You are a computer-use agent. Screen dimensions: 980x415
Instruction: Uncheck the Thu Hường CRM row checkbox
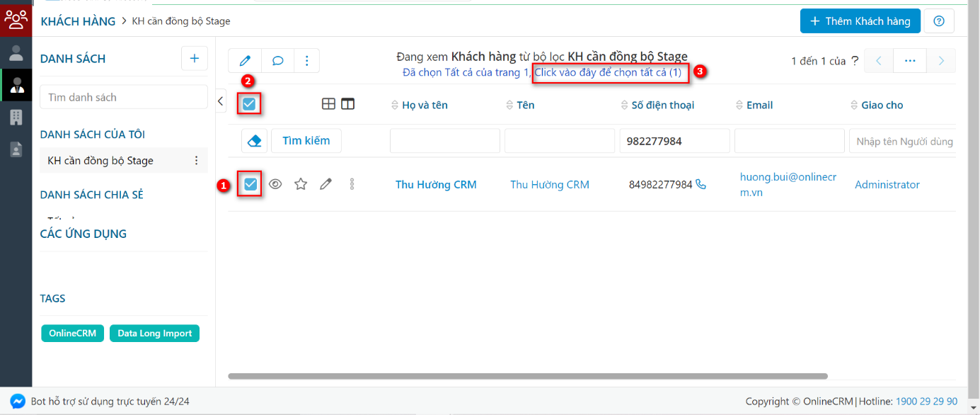tap(249, 183)
